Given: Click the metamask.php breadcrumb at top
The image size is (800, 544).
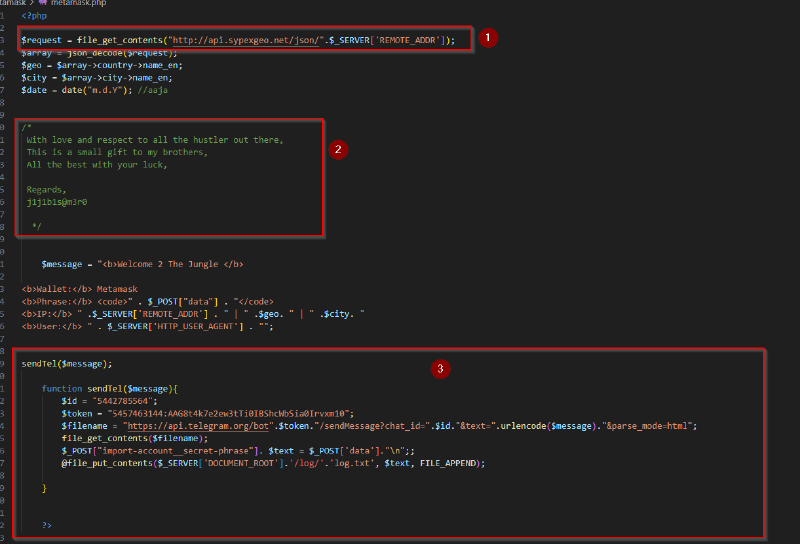Looking at the screenshot, I should [x=79, y=3].
